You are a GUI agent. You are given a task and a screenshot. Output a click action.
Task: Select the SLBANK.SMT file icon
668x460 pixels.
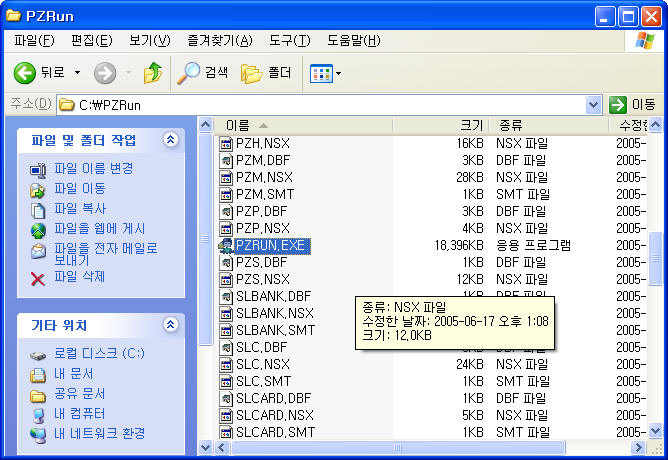point(226,331)
